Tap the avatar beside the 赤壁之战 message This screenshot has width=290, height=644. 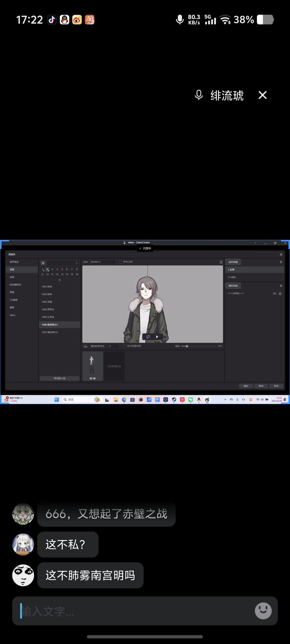click(x=23, y=514)
